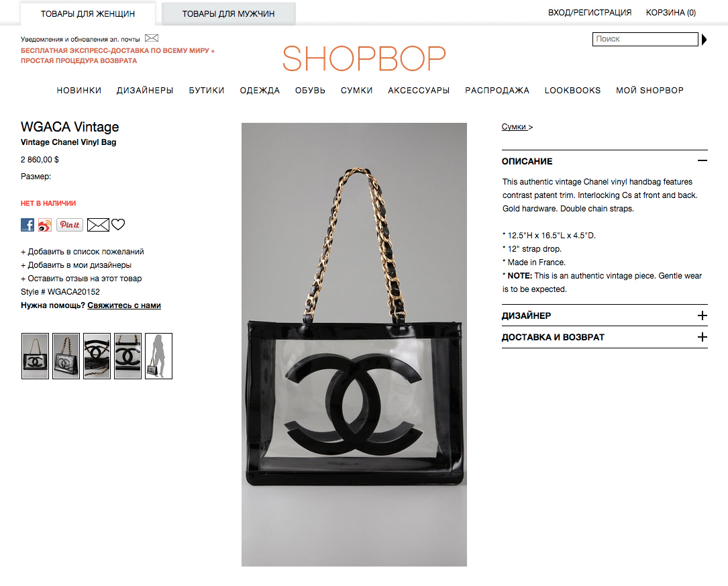Collapse the ОПИСАНИЕ section
The height and width of the screenshot is (586, 728).
(702, 160)
